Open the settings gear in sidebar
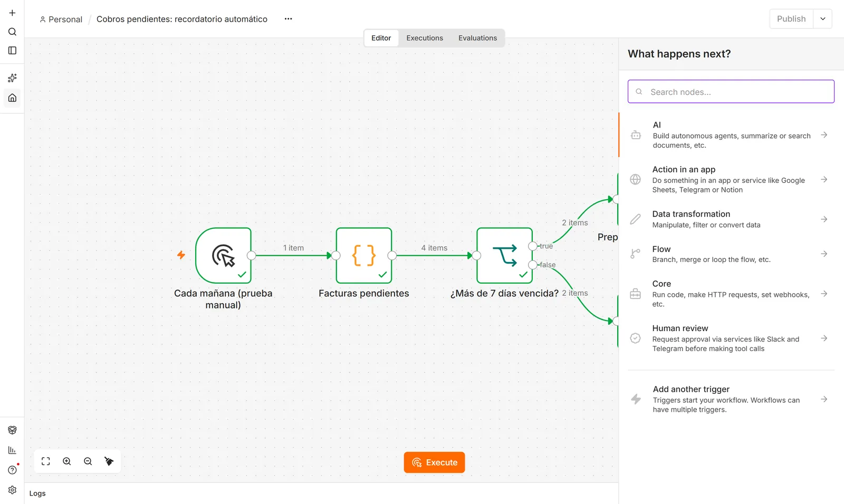The image size is (844, 504). click(x=12, y=490)
